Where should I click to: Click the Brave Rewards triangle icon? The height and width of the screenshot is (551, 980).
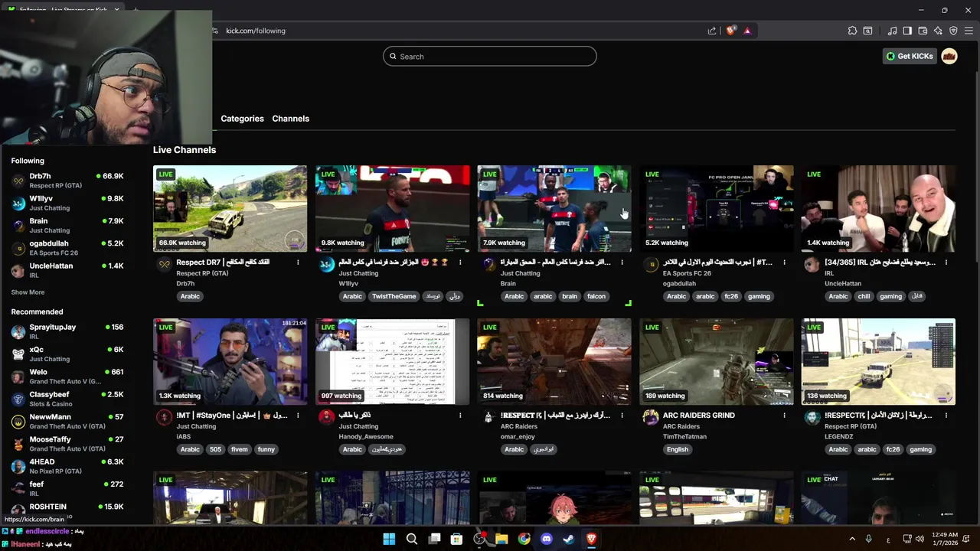coord(747,31)
